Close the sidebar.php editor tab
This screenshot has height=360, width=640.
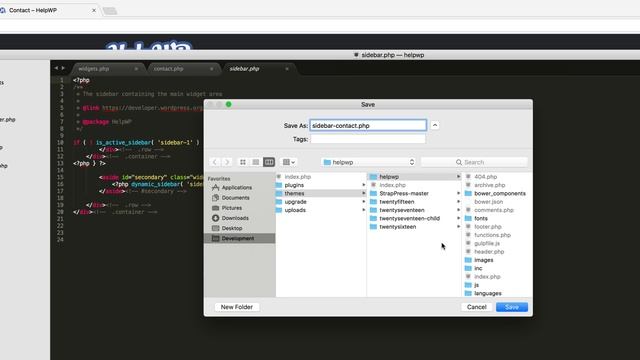(x=287, y=69)
